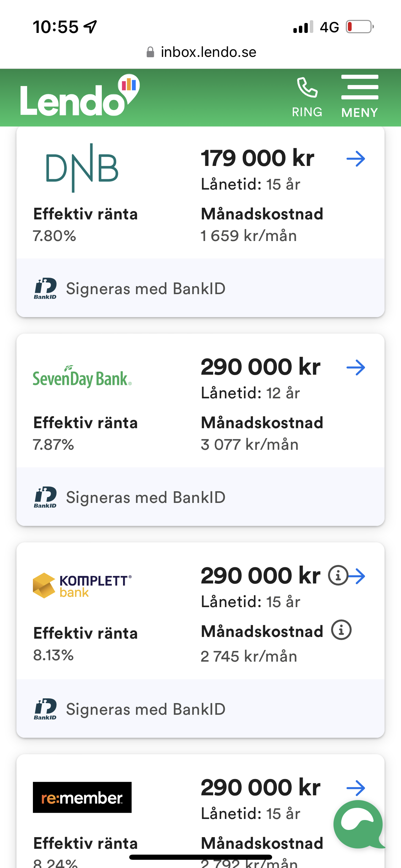Screen dimensions: 401x868
Task: Tap BankID icon in DNB card
Action: pos(45,289)
